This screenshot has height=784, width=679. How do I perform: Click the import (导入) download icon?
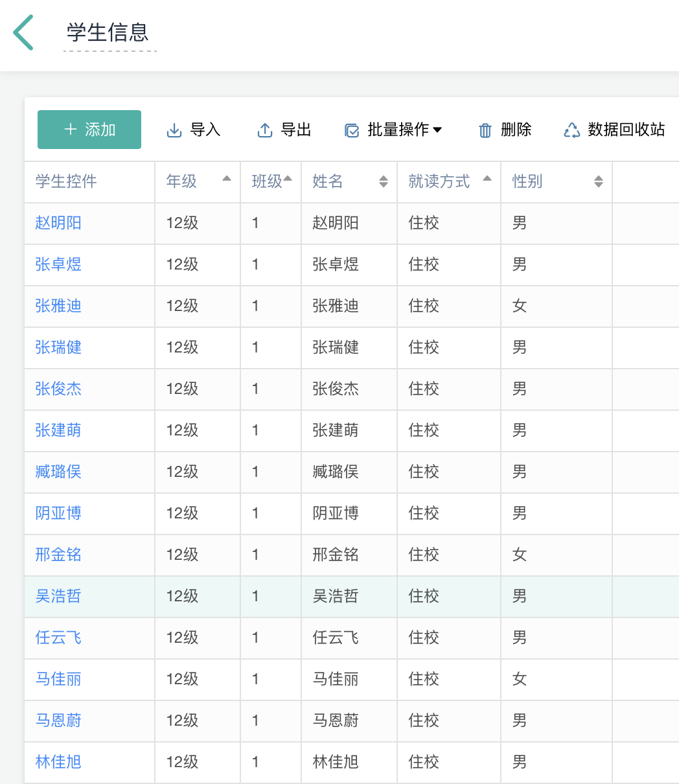coord(174,130)
